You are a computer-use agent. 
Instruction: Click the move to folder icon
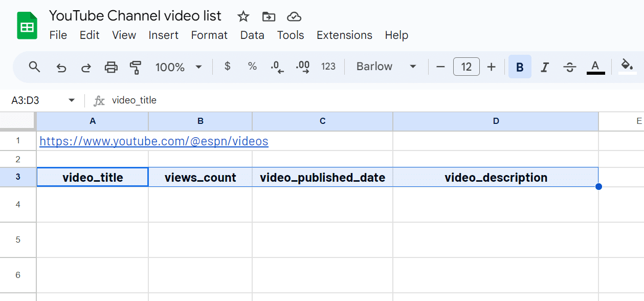[269, 17]
